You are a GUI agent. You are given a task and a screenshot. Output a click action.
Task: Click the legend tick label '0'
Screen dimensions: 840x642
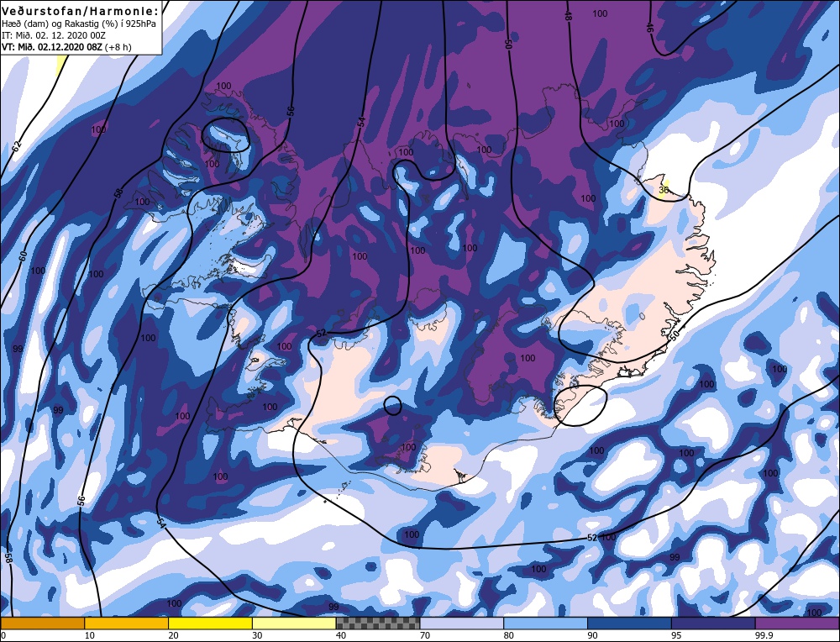tap(3, 635)
